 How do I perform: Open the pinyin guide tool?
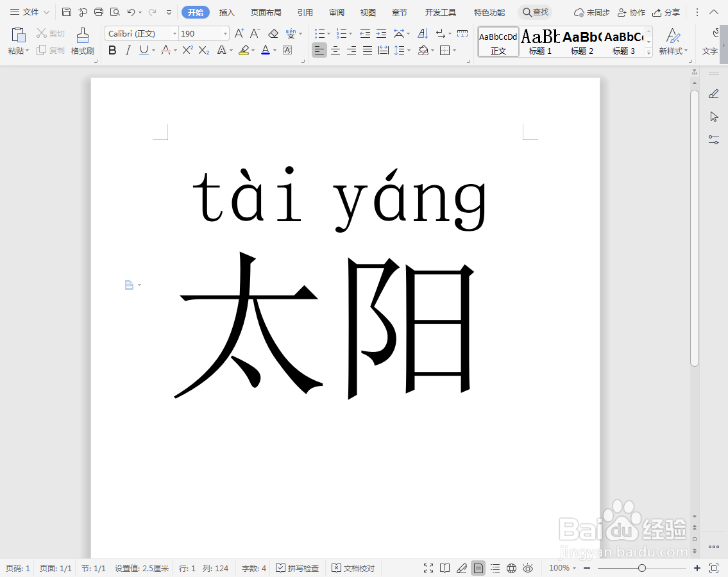coord(291,33)
